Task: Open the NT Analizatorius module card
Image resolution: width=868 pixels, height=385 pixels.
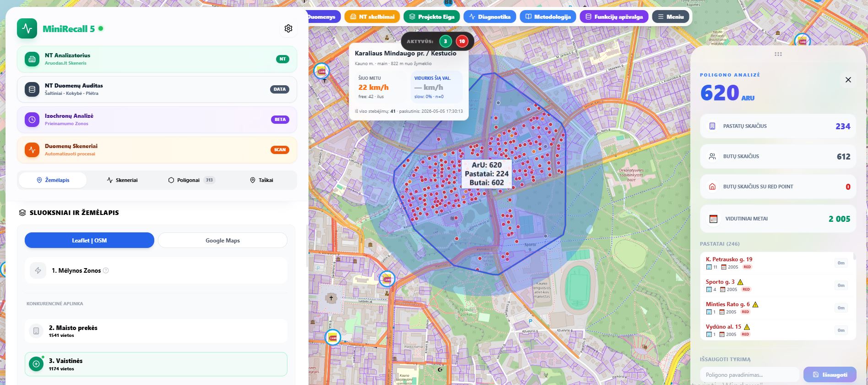Action: click(157, 59)
